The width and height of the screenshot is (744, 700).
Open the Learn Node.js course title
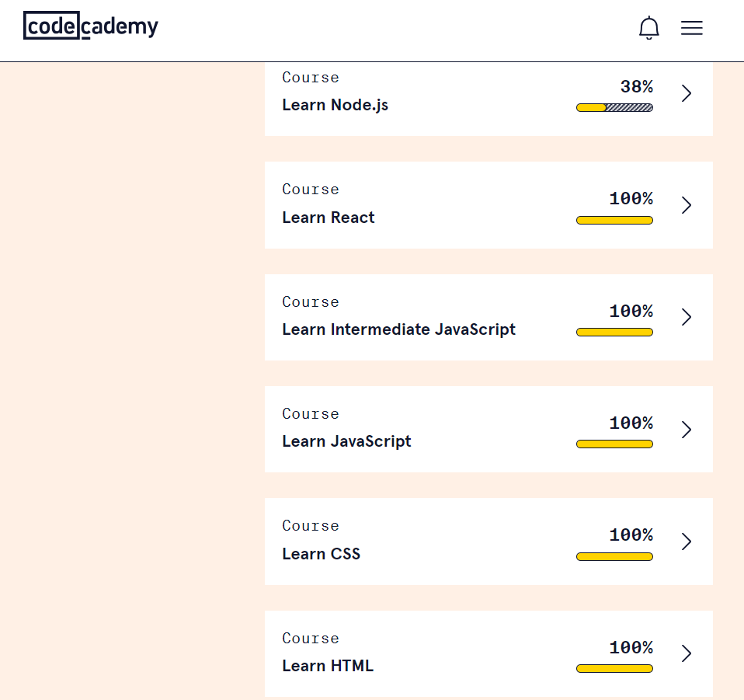335,105
